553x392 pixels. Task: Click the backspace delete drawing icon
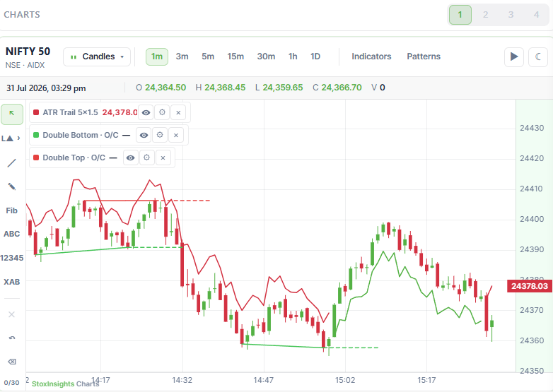(x=11, y=362)
